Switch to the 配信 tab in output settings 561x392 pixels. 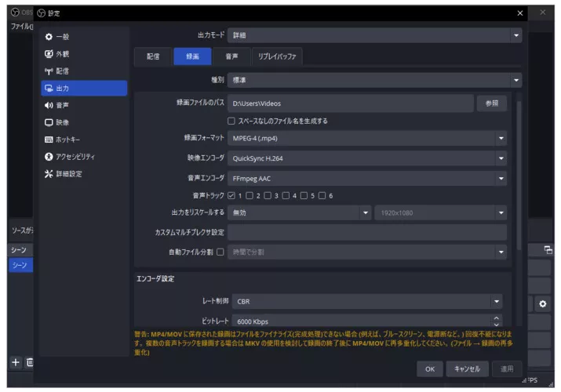pos(153,56)
